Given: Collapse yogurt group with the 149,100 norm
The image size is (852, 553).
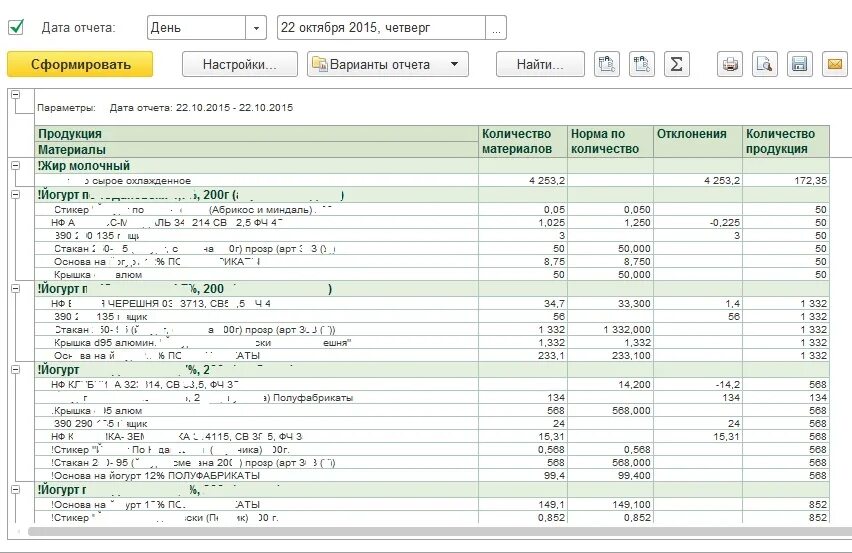Looking at the screenshot, I should (16, 489).
